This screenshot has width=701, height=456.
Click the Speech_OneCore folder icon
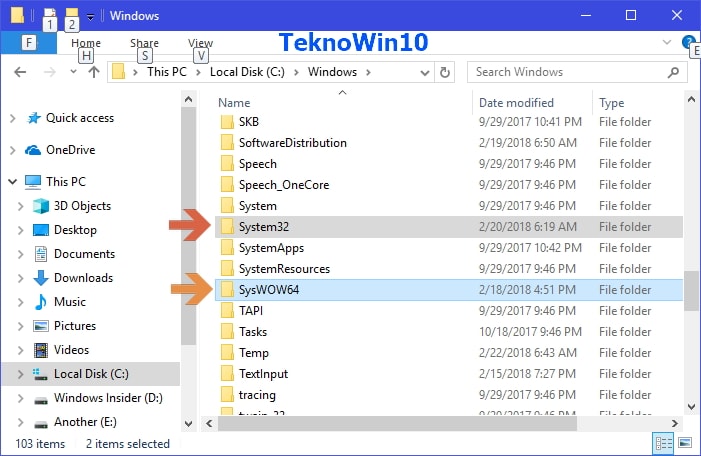coord(227,185)
